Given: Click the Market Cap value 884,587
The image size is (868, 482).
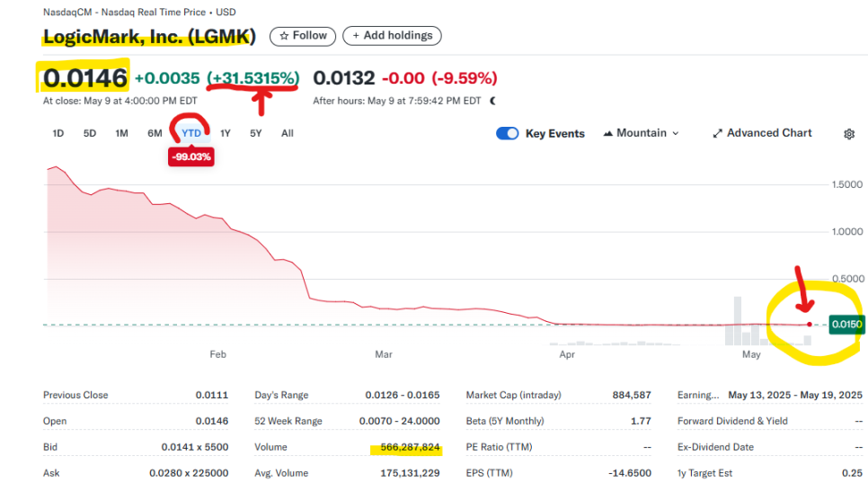Looking at the screenshot, I should coord(632,395).
